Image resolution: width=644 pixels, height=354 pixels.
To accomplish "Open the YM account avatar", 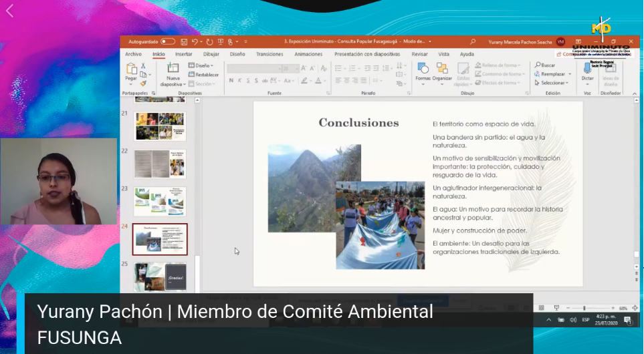I will click(560, 41).
